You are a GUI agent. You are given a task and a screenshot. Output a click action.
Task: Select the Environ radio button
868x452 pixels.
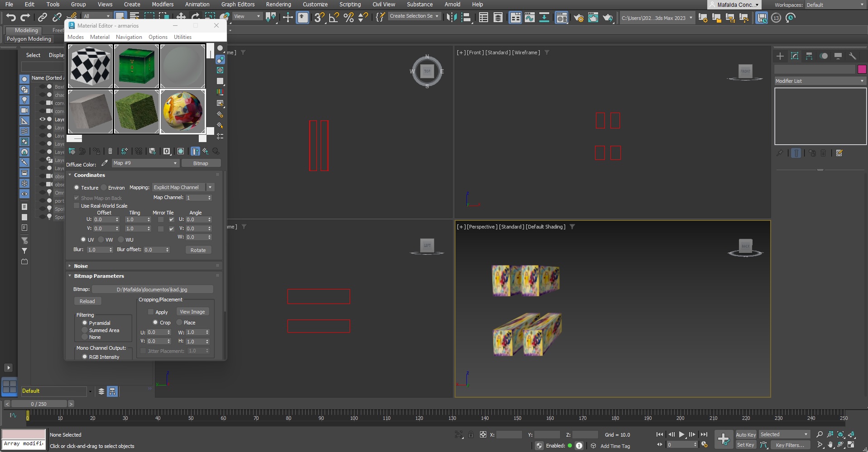(104, 188)
